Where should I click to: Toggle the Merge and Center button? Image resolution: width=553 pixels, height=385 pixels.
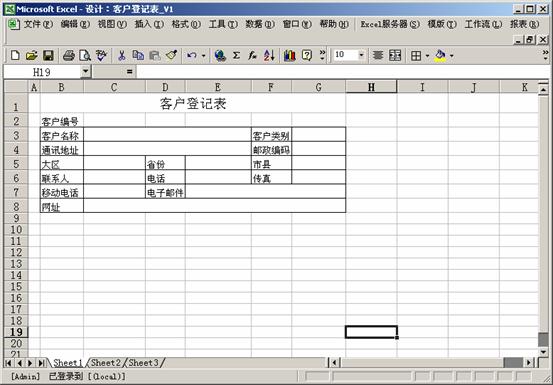pos(395,55)
